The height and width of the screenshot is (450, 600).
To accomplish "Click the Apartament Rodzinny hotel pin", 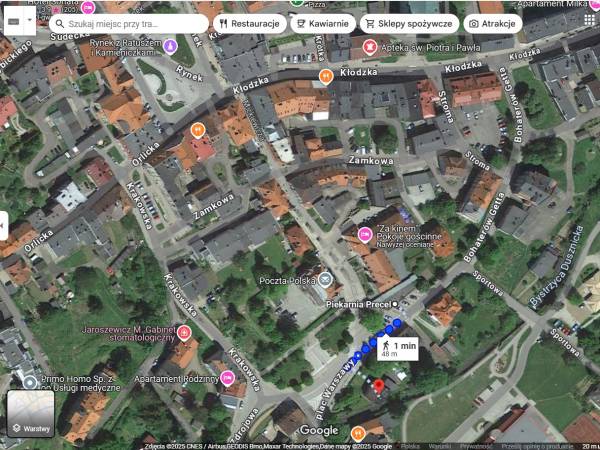I will pyautogui.click(x=228, y=377).
